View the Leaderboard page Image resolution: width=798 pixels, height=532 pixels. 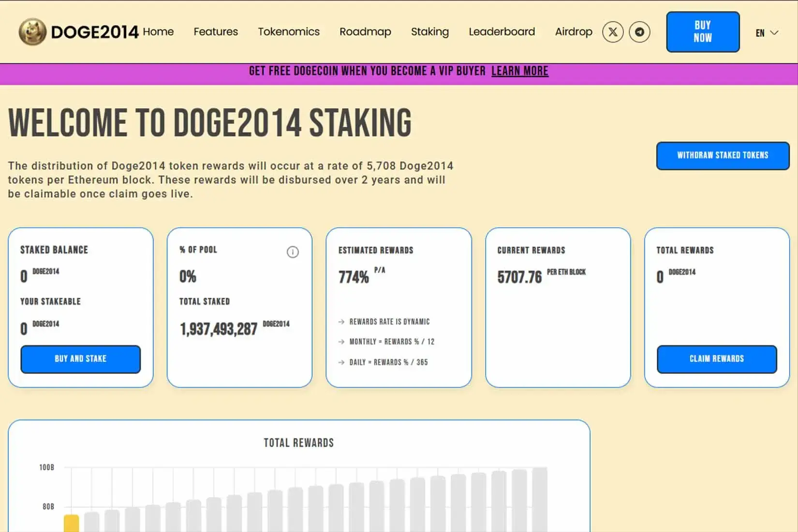[x=502, y=32]
